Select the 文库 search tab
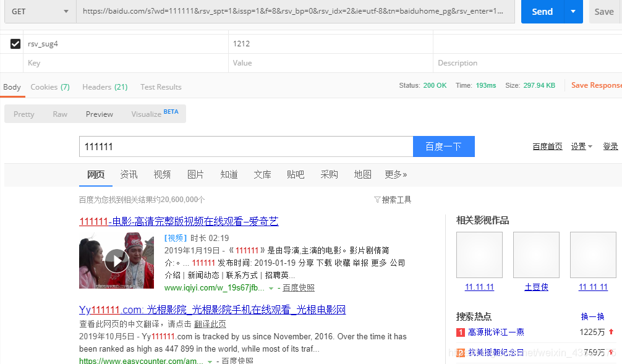 [x=262, y=174]
